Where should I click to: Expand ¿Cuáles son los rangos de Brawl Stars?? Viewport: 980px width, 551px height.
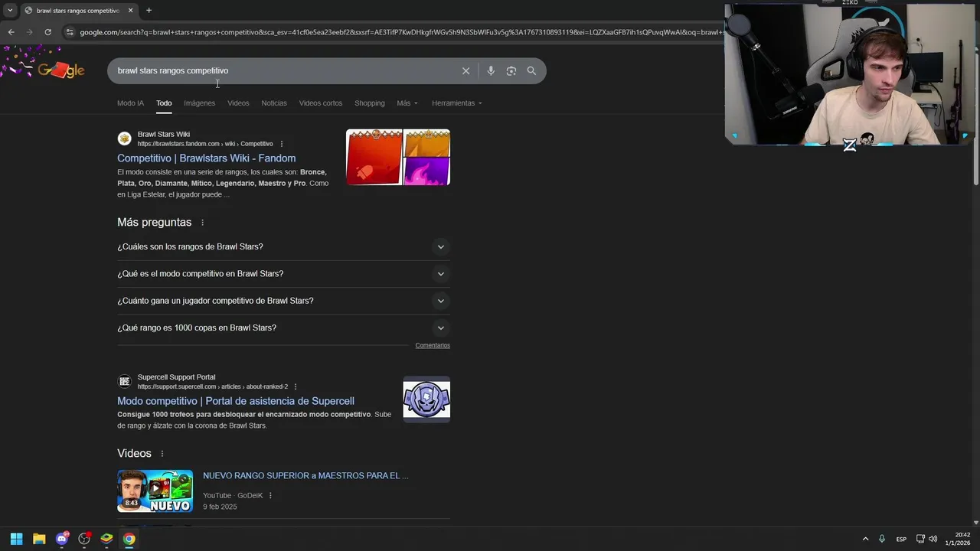[x=283, y=246]
